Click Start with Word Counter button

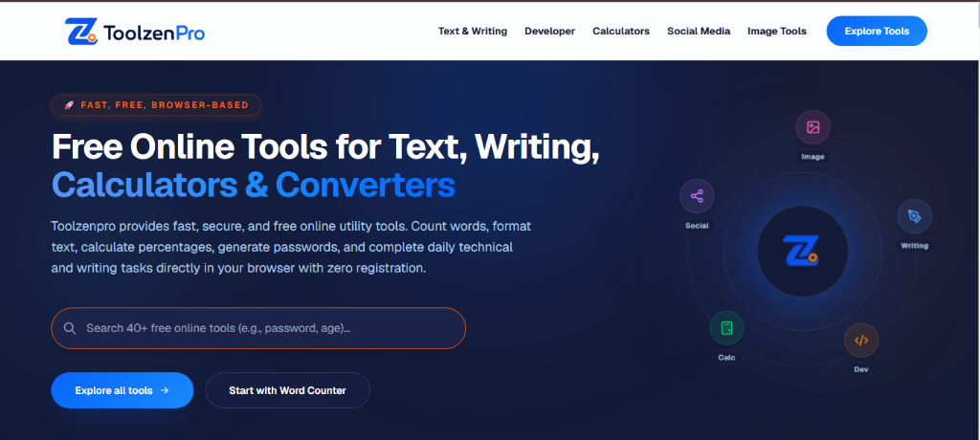click(287, 390)
